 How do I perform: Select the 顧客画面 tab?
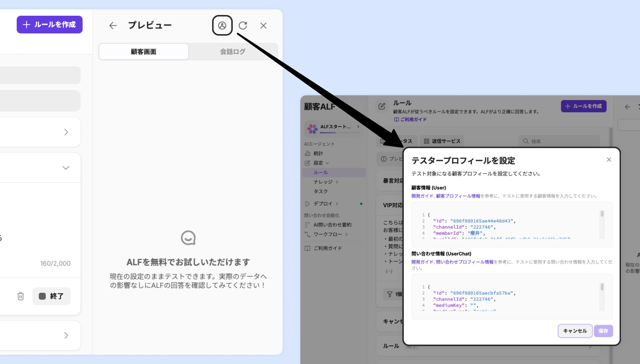pyautogui.click(x=144, y=52)
